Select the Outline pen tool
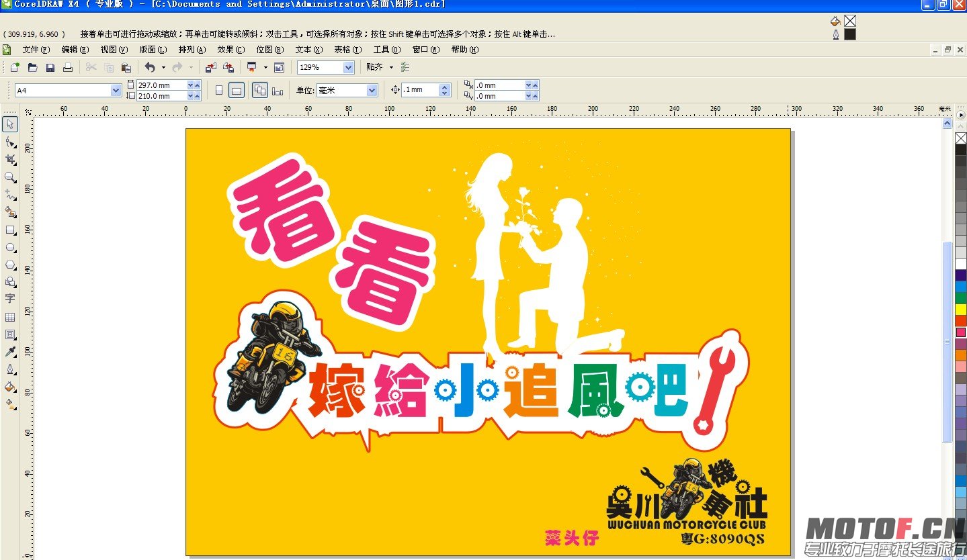 (x=10, y=369)
